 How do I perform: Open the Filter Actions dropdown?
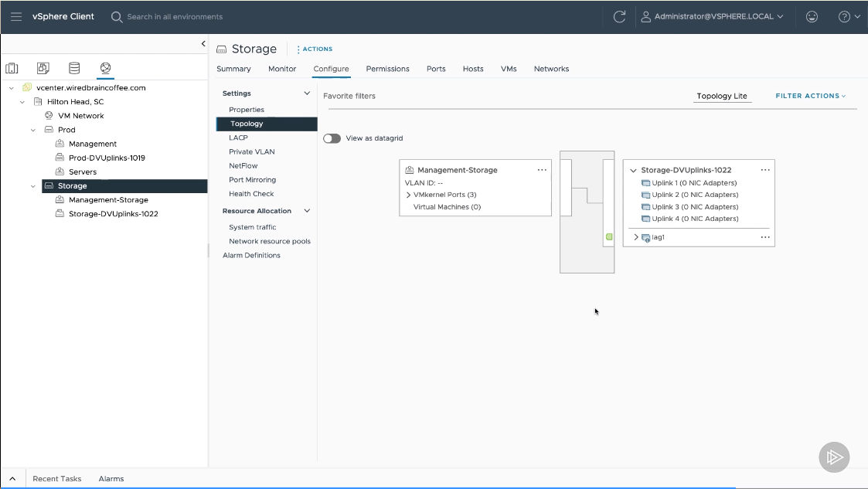point(810,96)
